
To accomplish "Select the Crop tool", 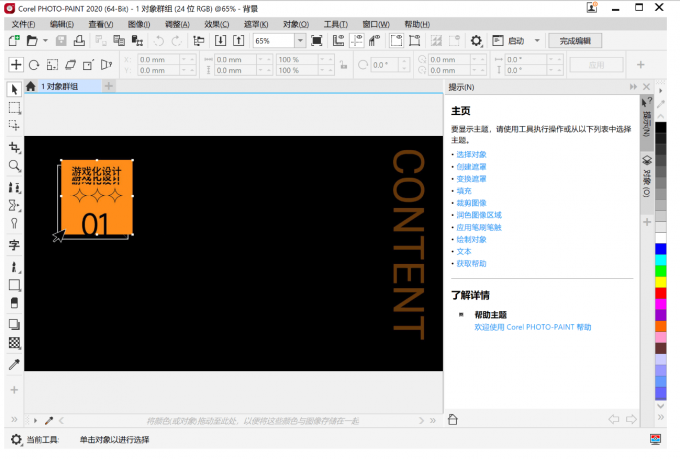I will (x=14, y=148).
